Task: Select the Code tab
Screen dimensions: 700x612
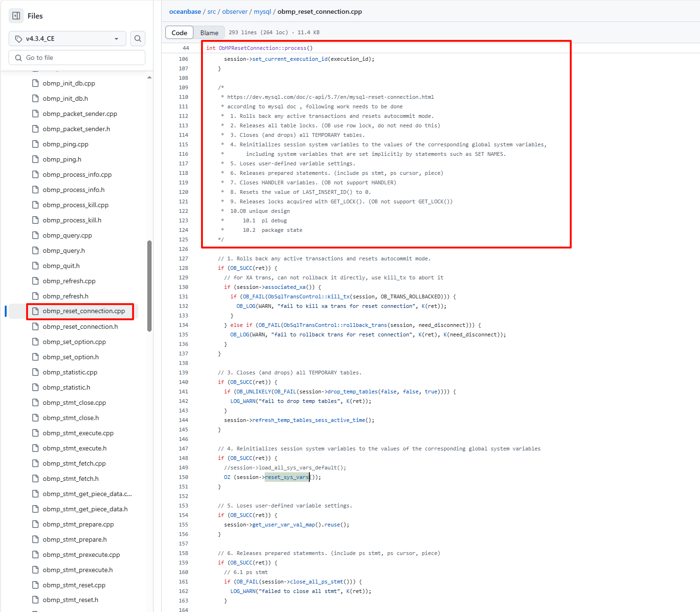Action: click(x=179, y=33)
